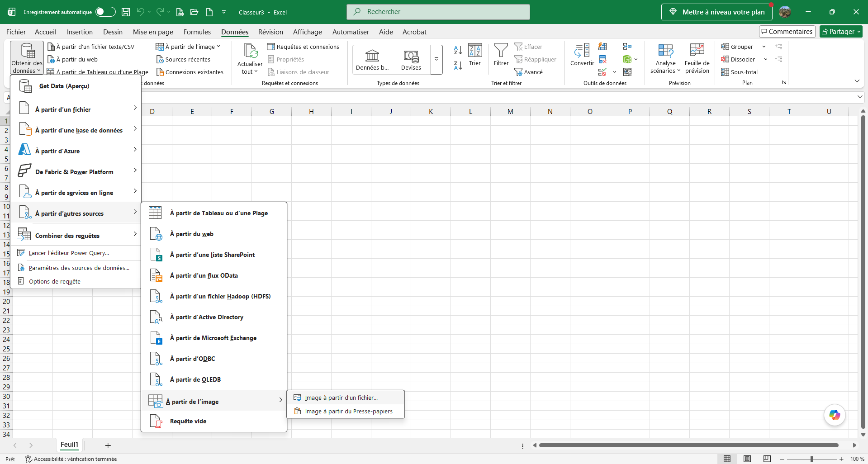868x464 pixels.
Task: Switch to the Automatiser tab
Action: click(x=351, y=32)
